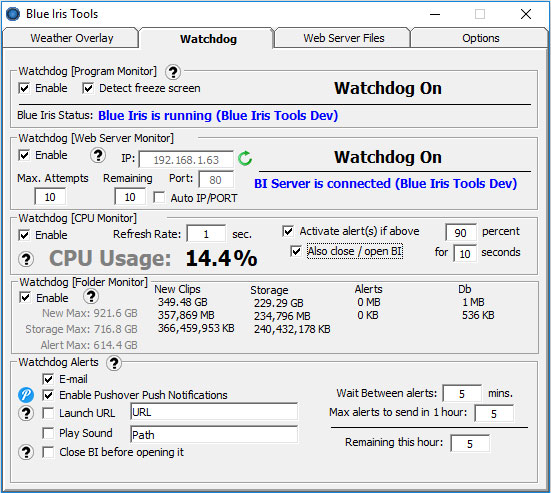551x493 pixels.
Task: Close the Blue Iris Tools window
Action: 526,14
